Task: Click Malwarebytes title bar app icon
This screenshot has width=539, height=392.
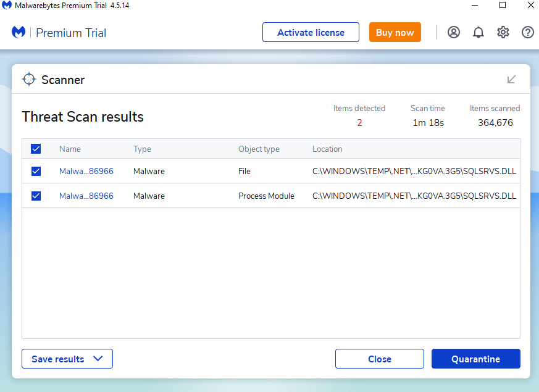Action: coord(7,5)
